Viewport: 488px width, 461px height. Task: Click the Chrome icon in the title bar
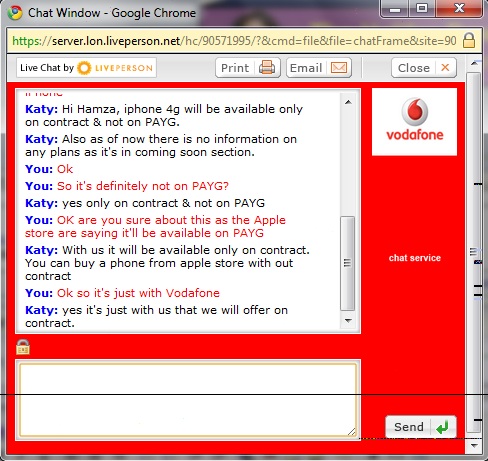tap(15, 13)
